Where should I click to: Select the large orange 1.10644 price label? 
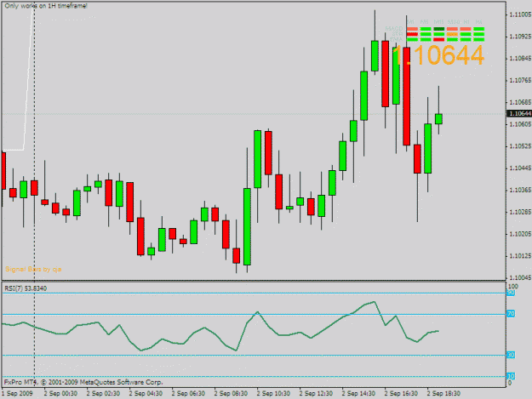coord(438,55)
